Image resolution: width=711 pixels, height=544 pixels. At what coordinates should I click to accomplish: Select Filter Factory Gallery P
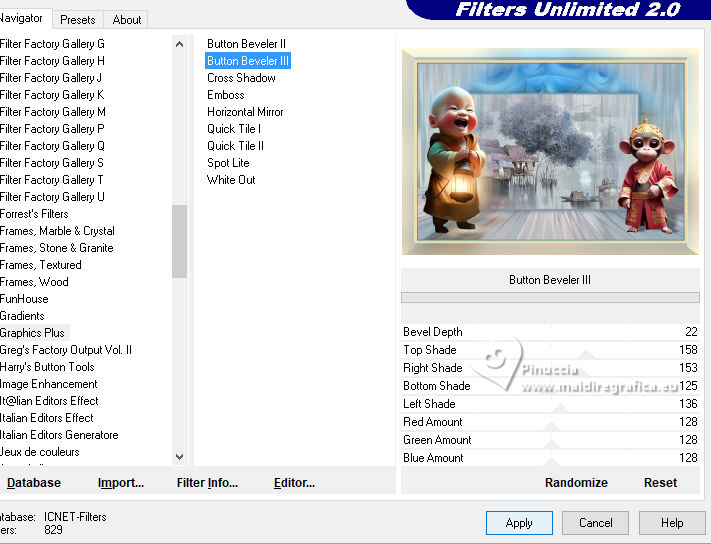tap(52, 129)
